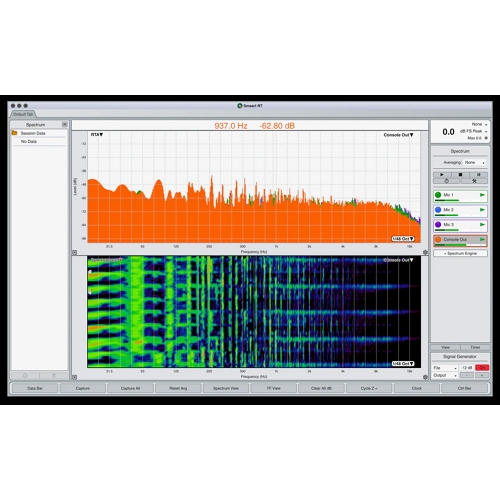Open the measurement tools wrench button
This screenshot has width=500, height=500.
coord(474,181)
